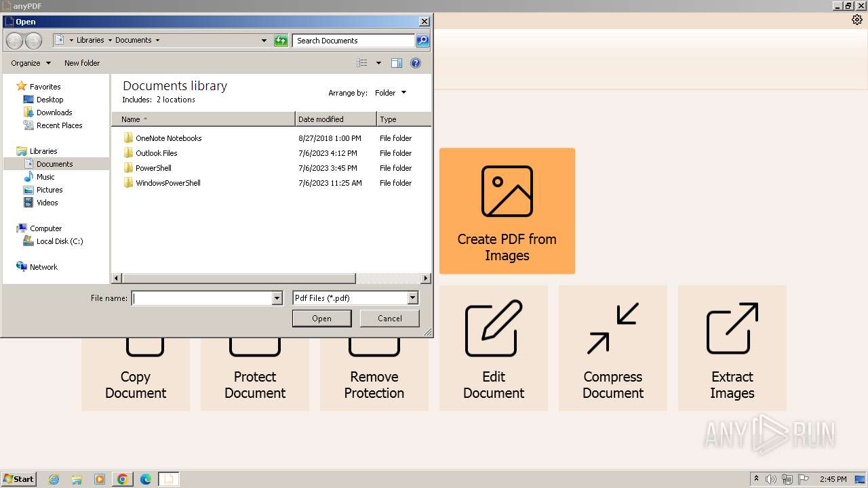Open the Organize menu
This screenshot has width=868, height=488.
tap(31, 63)
